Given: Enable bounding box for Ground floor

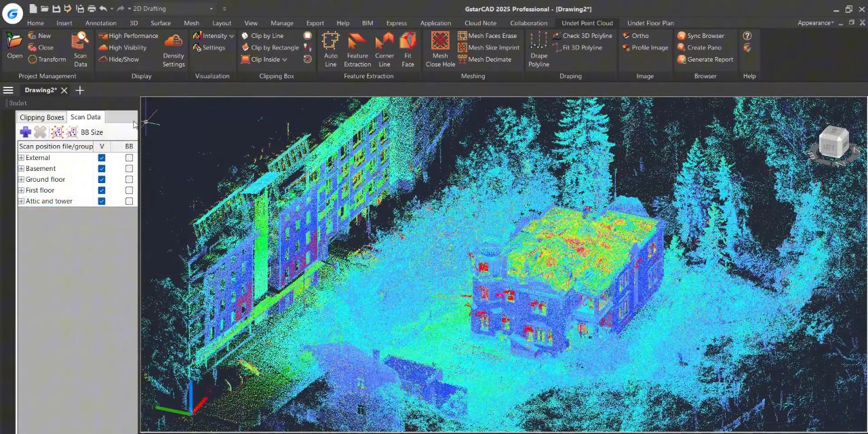Looking at the screenshot, I should (129, 180).
